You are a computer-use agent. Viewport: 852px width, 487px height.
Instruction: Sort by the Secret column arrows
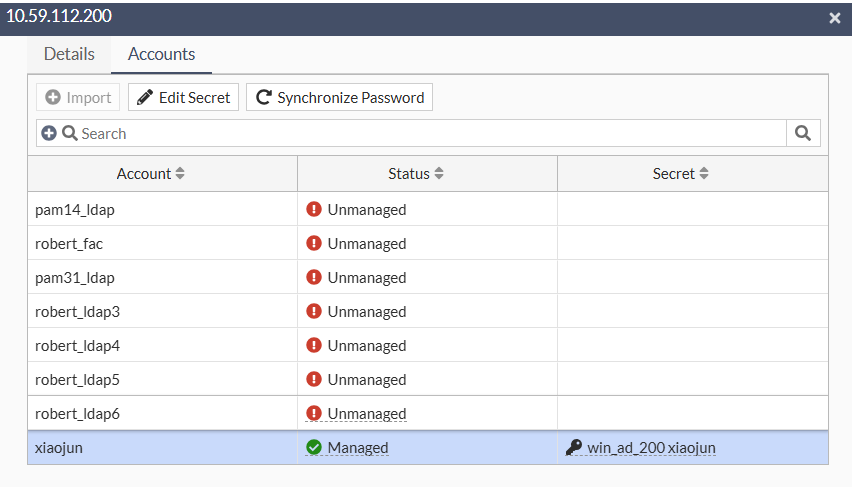coord(704,173)
